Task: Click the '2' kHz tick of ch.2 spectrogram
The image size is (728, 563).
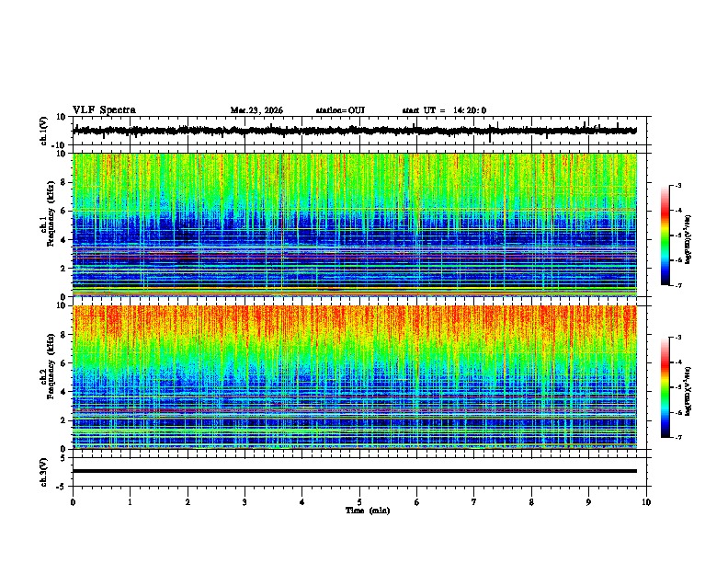Action: click(x=64, y=420)
